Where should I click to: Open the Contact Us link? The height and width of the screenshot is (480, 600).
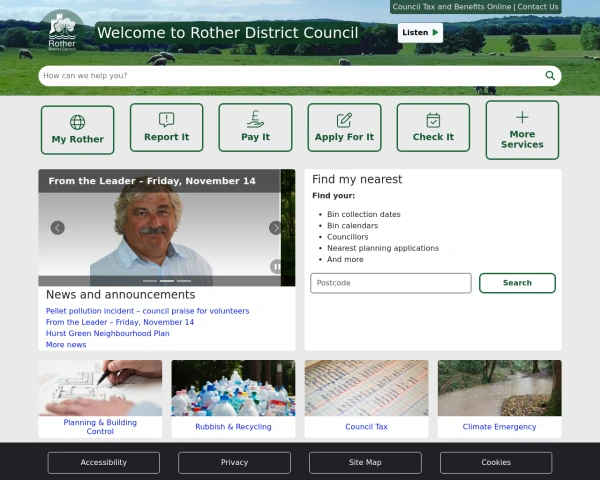538,7
